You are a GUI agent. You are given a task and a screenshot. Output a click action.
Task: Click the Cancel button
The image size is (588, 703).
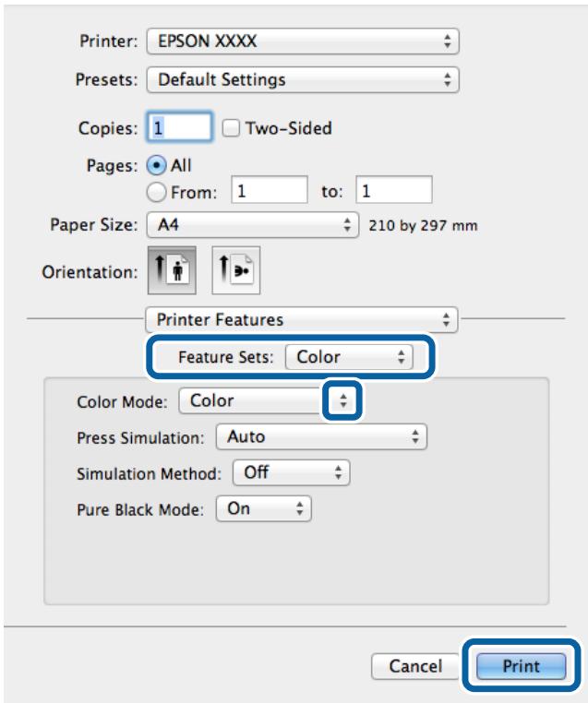click(x=415, y=664)
